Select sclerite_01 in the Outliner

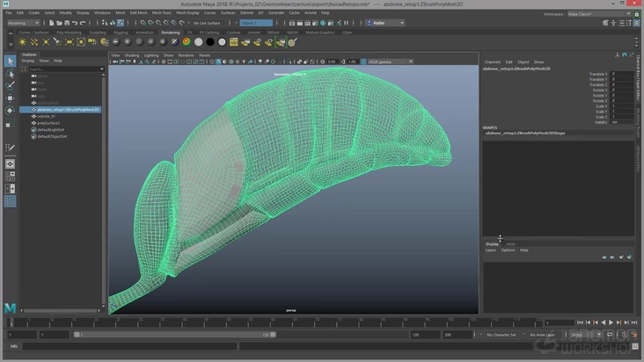(46, 117)
